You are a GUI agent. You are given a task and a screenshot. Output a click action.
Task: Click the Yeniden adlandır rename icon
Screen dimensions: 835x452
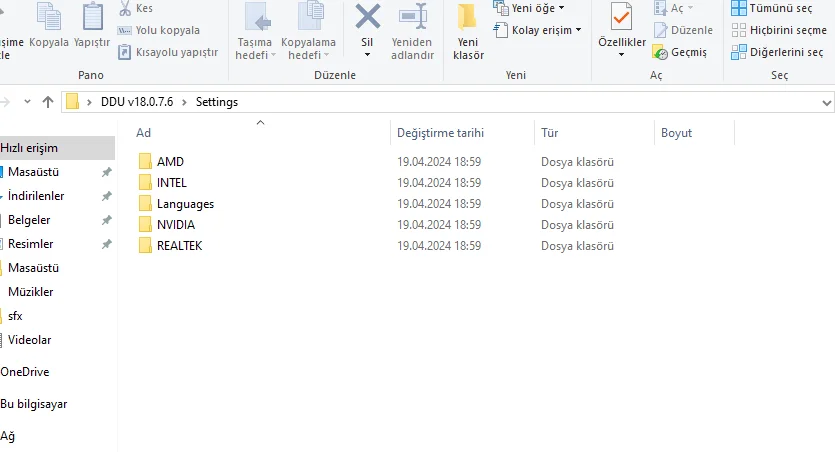pyautogui.click(x=413, y=17)
